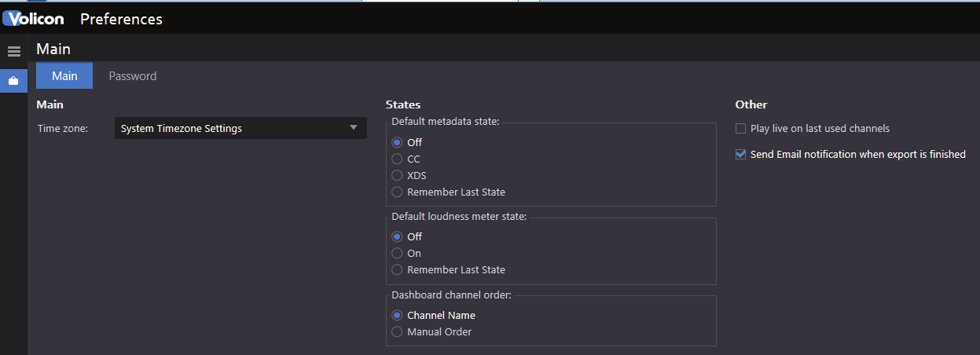Screen dimensions: 980x355
Task: Click the Time zone dropdown arrow
Action: (x=354, y=127)
